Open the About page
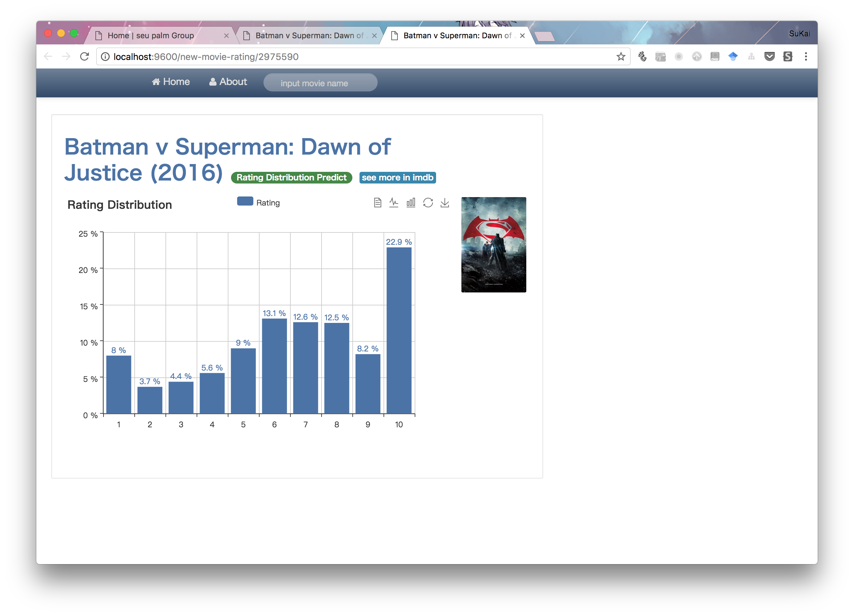 click(228, 82)
